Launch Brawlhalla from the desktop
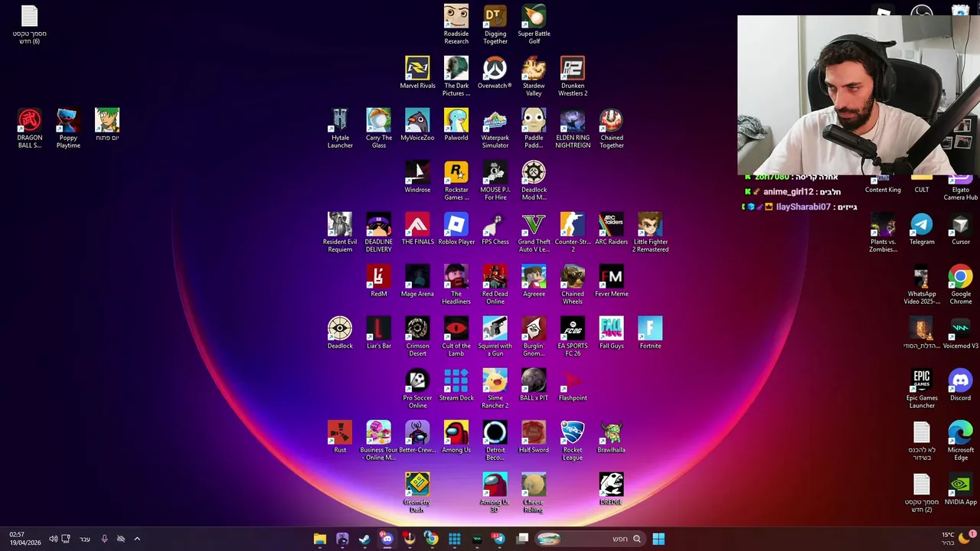Viewport: 980px width, 551px height. pyautogui.click(x=612, y=437)
